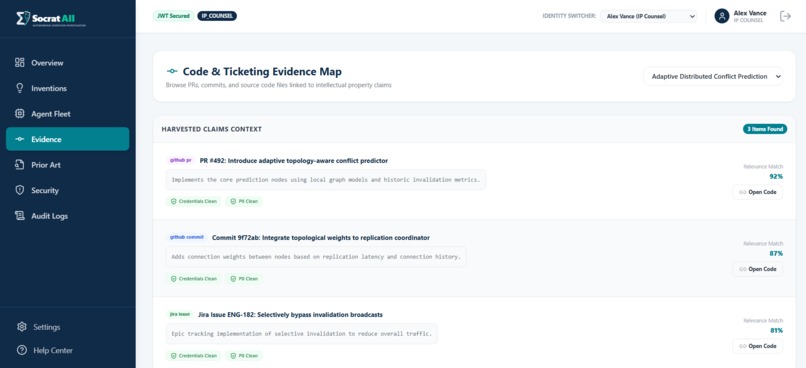Select Commit 9f72ab title text
806x368 pixels.
click(x=321, y=238)
